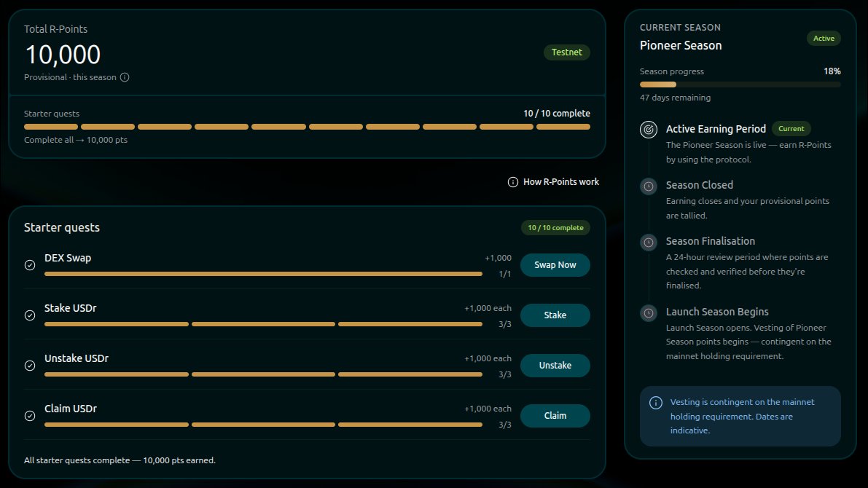This screenshot has width=868, height=488.
Task: Click the Current badge beside Active Earning Period
Action: [x=791, y=129]
